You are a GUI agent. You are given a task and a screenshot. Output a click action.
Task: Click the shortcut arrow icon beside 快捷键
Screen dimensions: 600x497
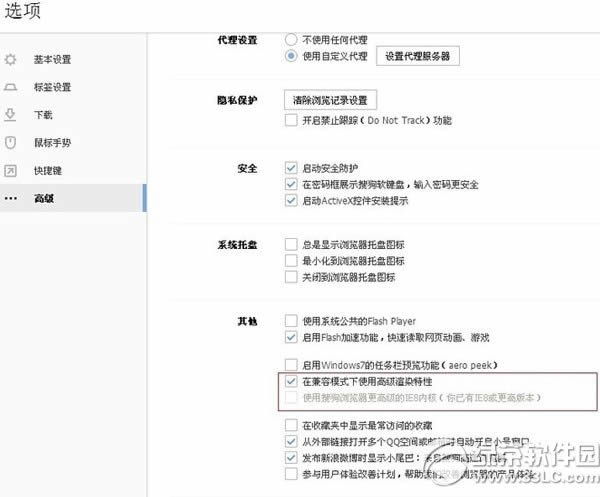pos(10,171)
